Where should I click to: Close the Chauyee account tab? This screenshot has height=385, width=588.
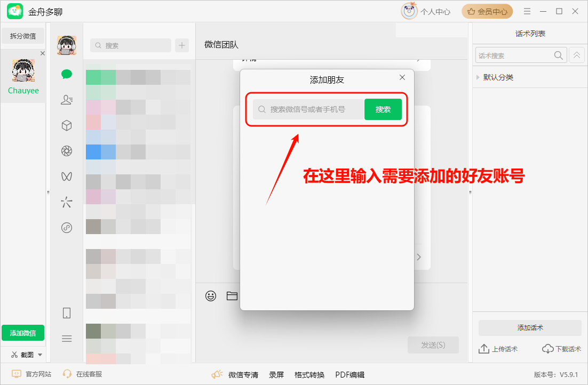coord(42,53)
